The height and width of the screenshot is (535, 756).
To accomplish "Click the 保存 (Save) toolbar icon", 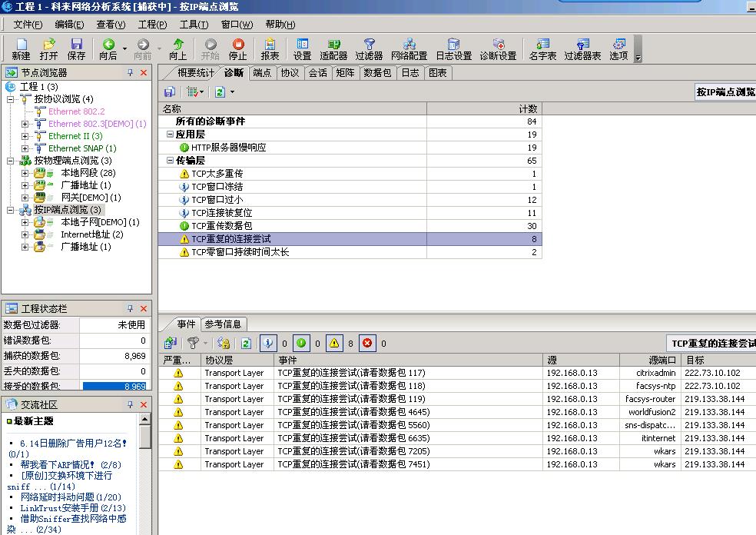I will (76, 49).
